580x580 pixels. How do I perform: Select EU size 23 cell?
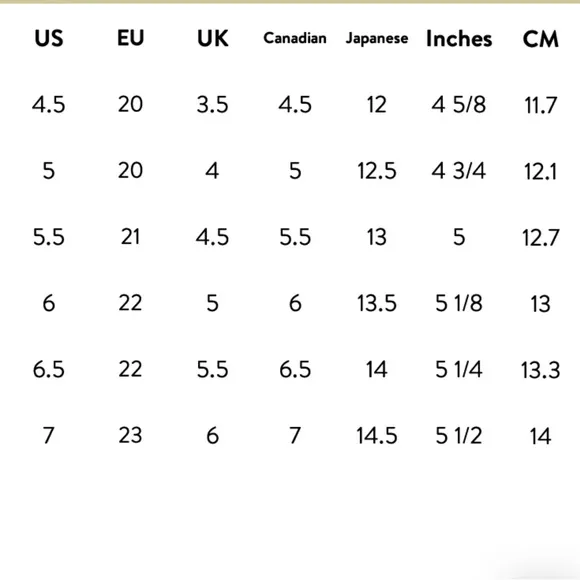(130, 435)
